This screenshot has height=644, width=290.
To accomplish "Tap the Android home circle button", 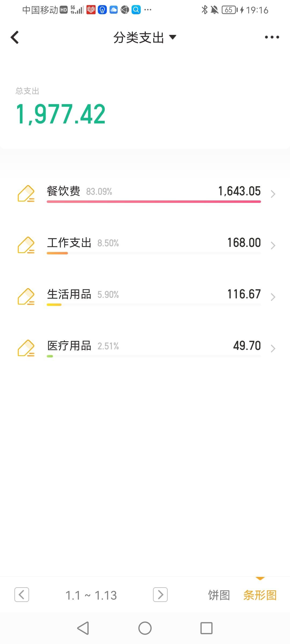I will [145, 628].
